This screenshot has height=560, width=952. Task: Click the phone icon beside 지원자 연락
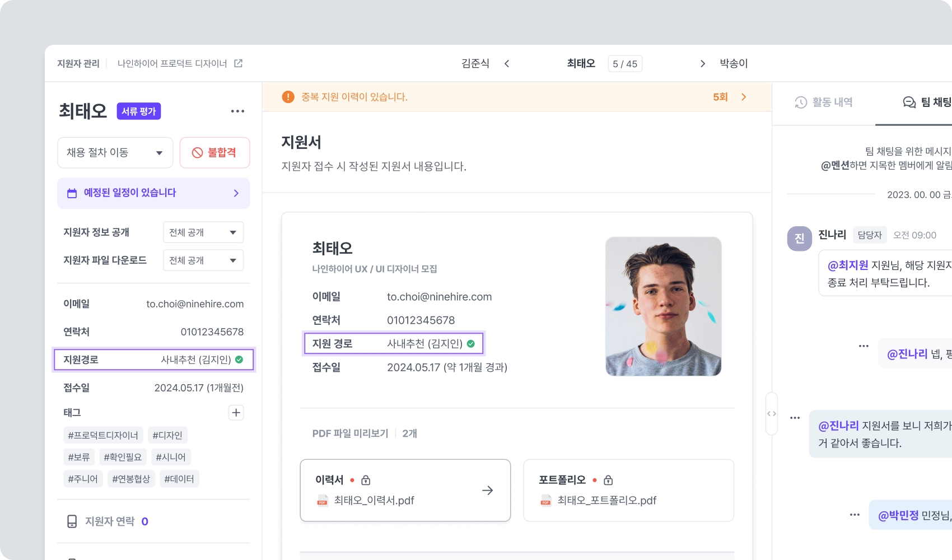pos(72,521)
